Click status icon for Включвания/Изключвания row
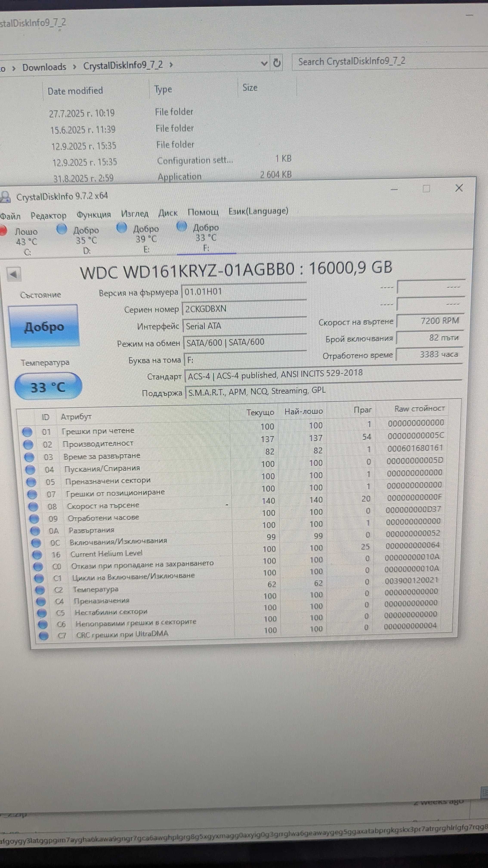The width and height of the screenshot is (488, 868). (36, 543)
